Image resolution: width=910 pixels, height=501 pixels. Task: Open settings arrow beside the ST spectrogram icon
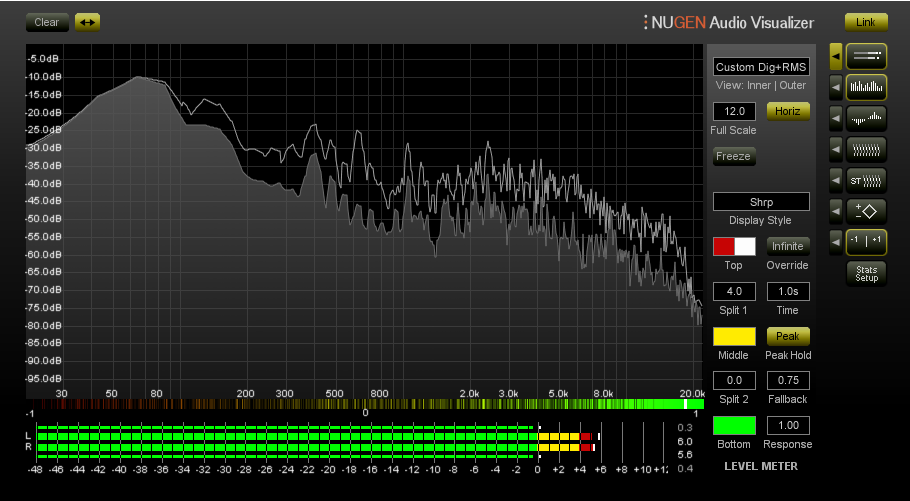point(836,181)
